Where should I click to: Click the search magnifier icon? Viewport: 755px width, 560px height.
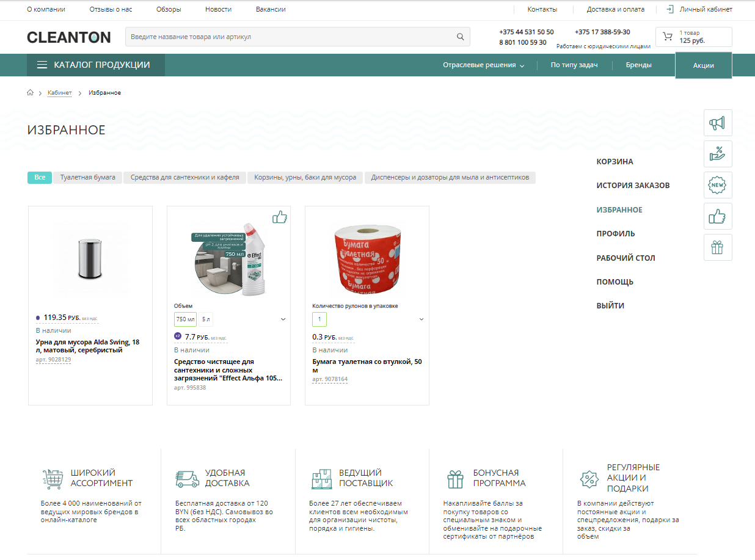click(461, 37)
